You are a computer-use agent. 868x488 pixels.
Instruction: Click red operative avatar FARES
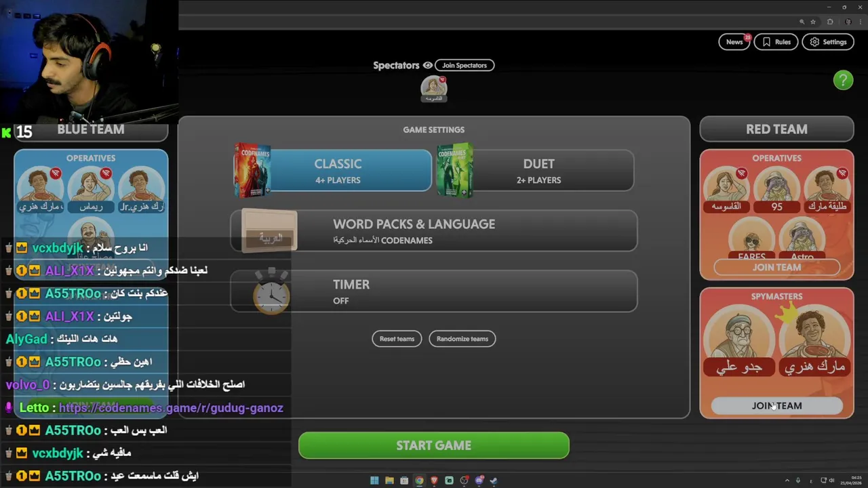pyautogui.click(x=751, y=237)
